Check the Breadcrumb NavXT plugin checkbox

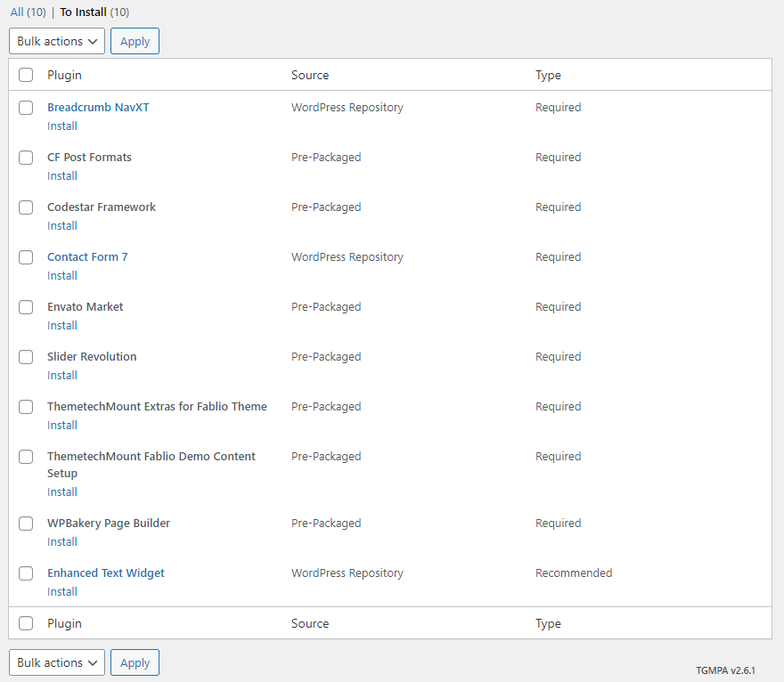[x=26, y=108]
